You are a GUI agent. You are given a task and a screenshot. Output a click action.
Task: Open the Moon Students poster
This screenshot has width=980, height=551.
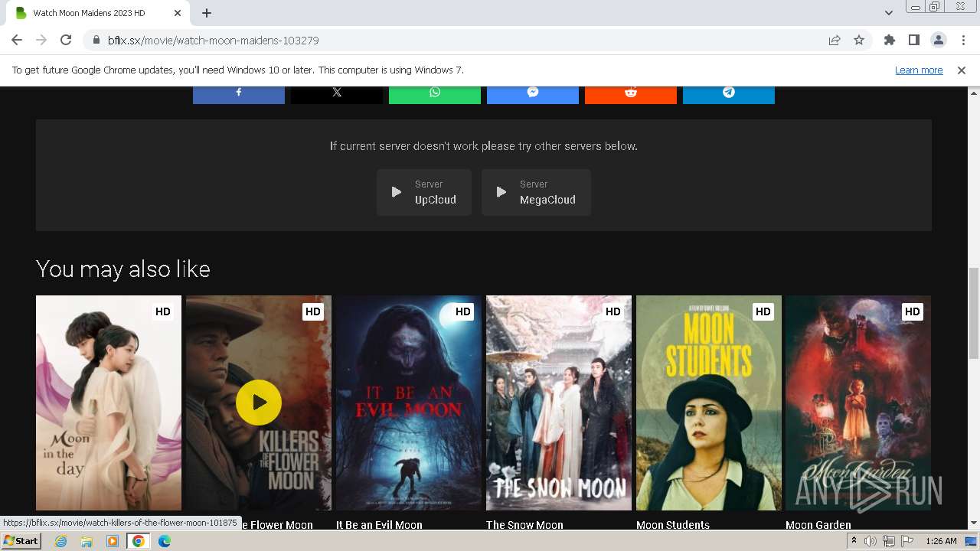[709, 403]
